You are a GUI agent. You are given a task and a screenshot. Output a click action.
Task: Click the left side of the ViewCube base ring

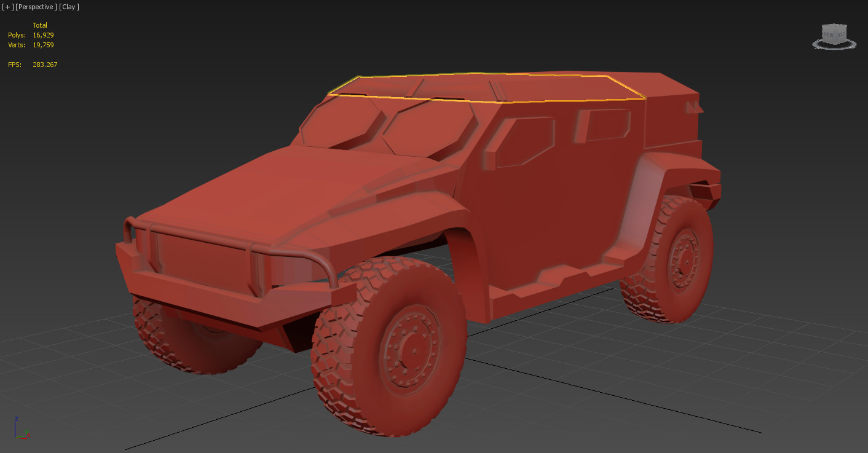pos(814,44)
